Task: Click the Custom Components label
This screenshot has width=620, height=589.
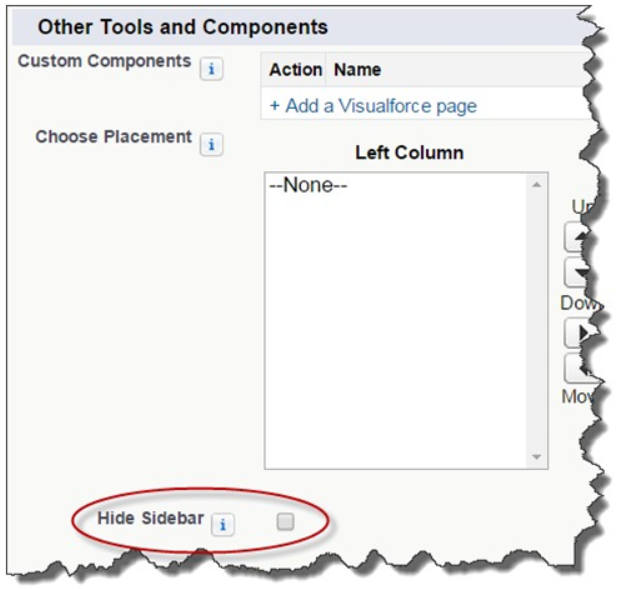Action: 104,61
